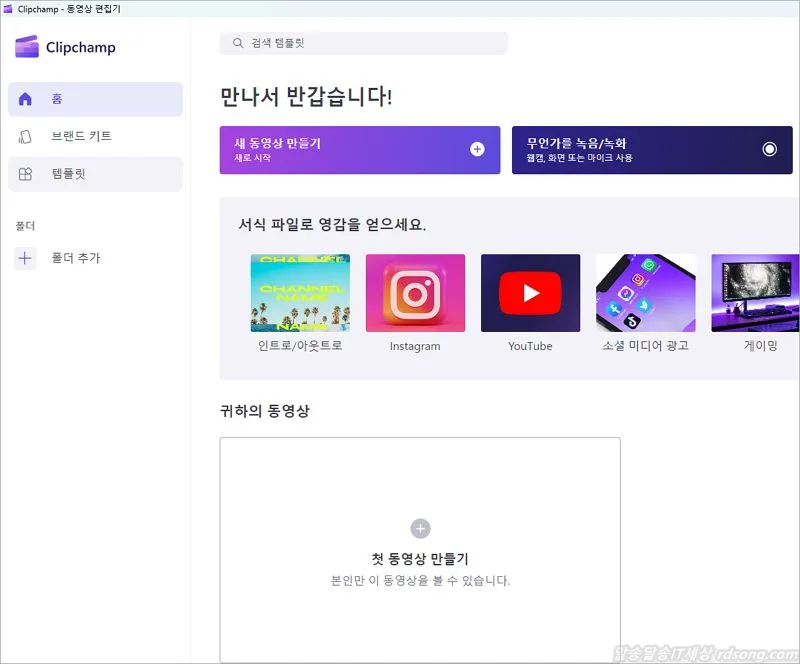Click the 폴더 추가 label

76,258
